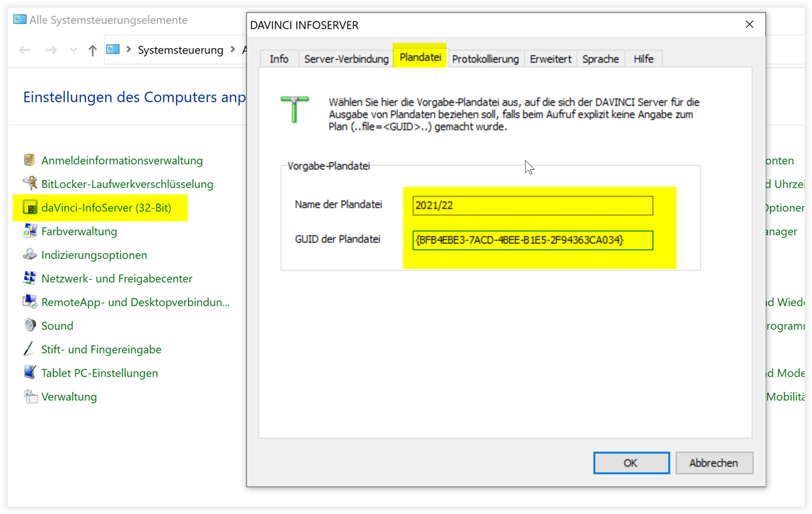The width and height of the screenshot is (812, 514).
Task: Click the Netzwerk- und Freigabecenter icon
Action: pos(30,278)
